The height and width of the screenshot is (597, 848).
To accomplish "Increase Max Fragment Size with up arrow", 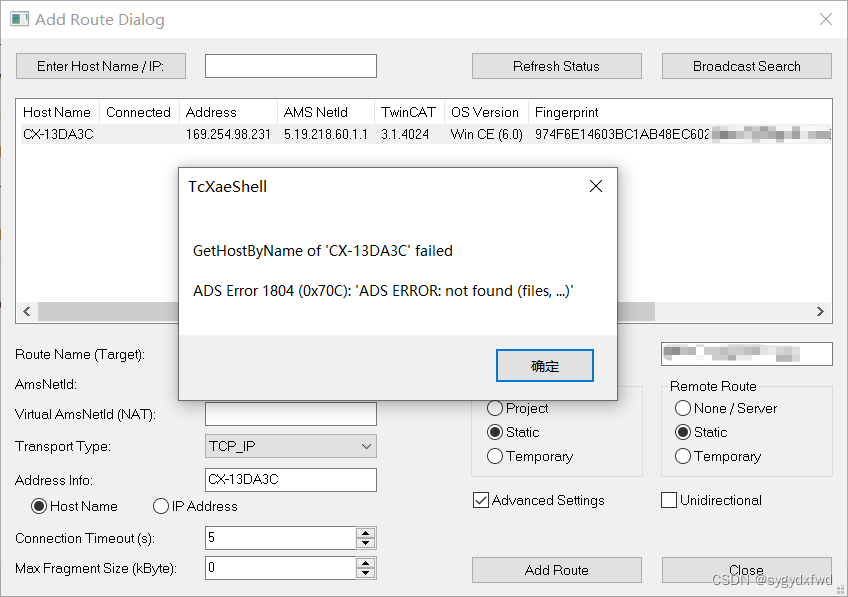I will click(366, 563).
